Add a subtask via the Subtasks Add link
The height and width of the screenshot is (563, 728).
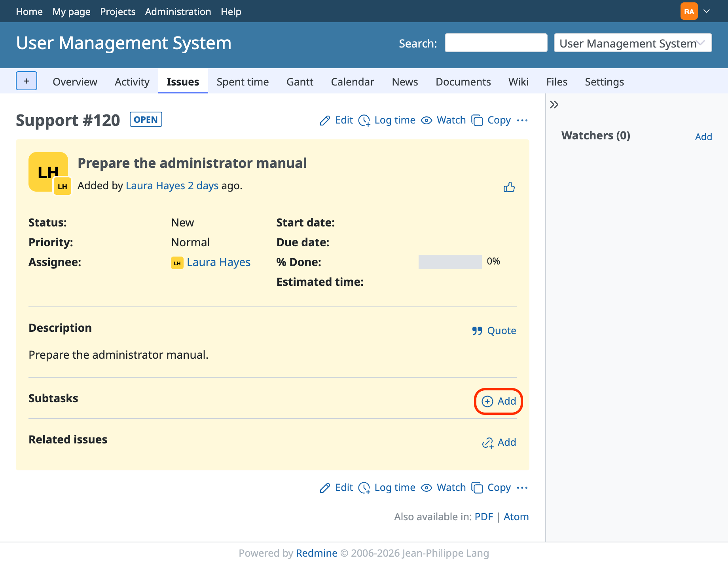(x=499, y=401)
